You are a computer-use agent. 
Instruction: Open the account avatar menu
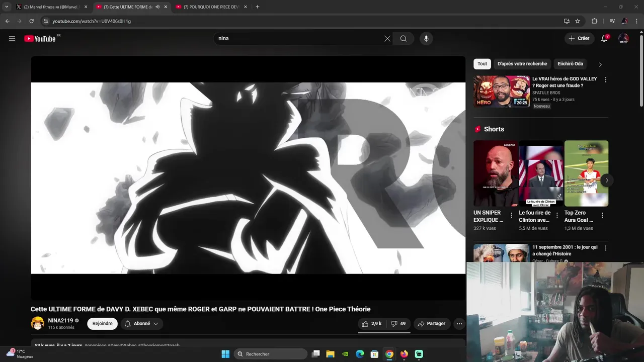click(x=623, y=38)
